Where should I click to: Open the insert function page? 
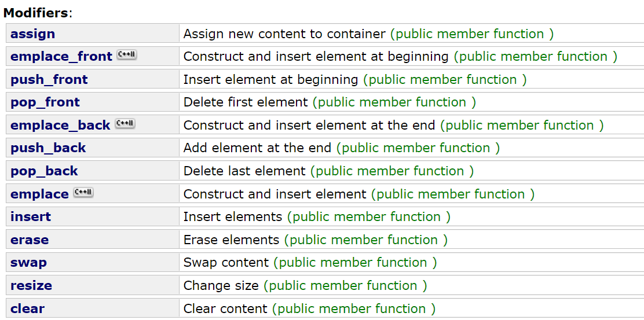pyautogui.click(x=31, y=217)
